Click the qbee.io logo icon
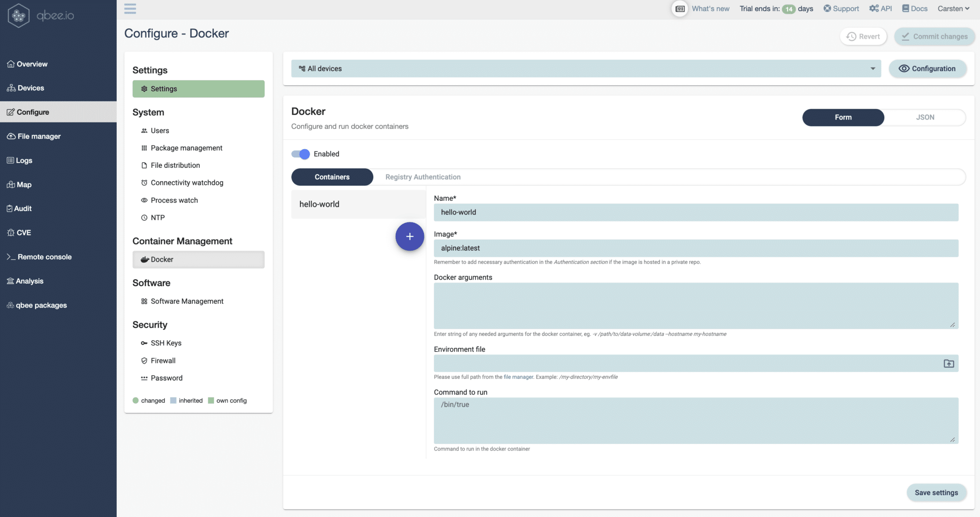 click(19, 15)
